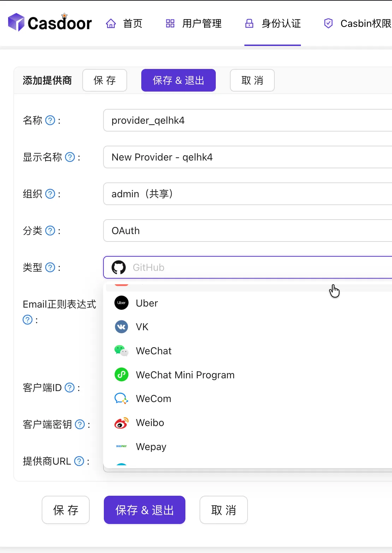Click the help icon next to 名称
This screenshot has width=392, height=553.
coord(51,121)
